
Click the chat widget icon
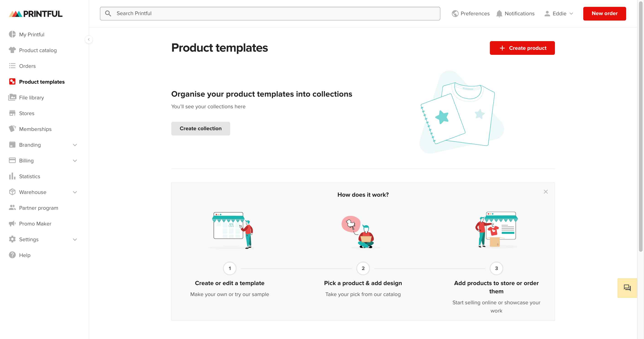(x=627, y=288)
